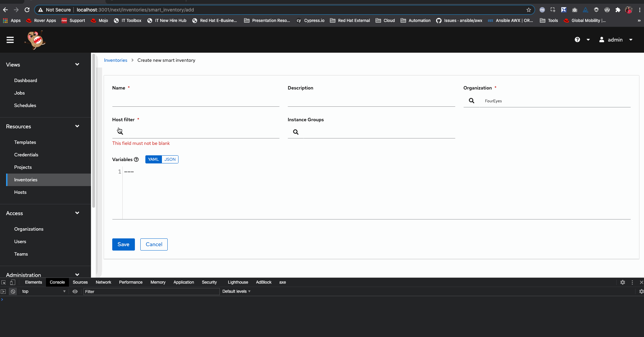Show console sidebar icon

tap(3, 291)
